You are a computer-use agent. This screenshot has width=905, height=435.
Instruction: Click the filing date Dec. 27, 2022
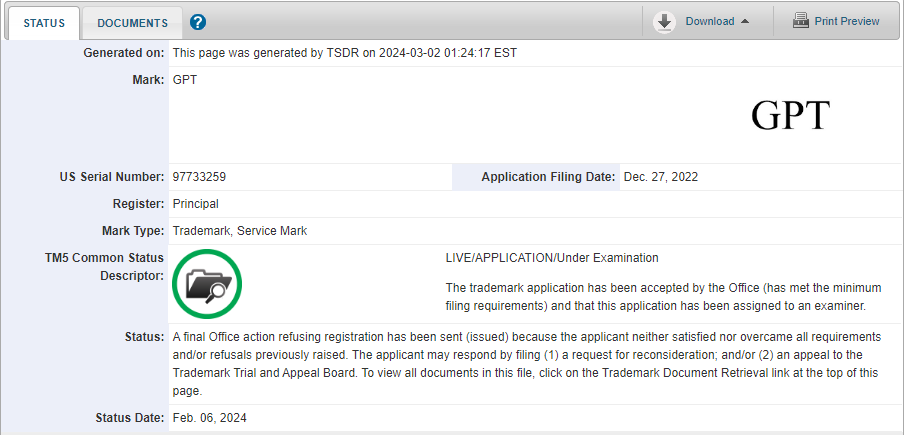click(661, 177)
